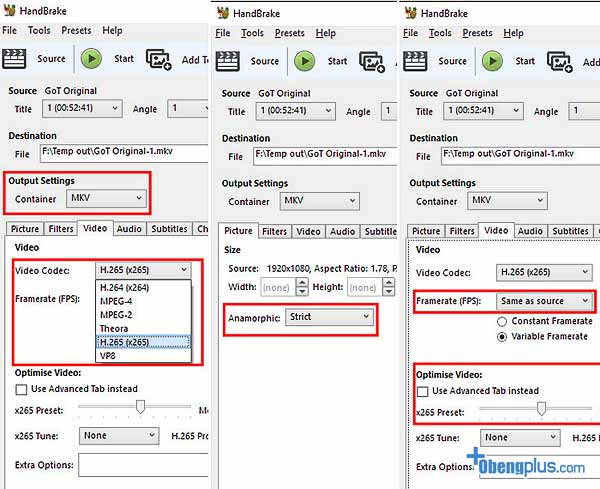Viewport: 600px width, 489px height.
Task: Open Container MKV dropdown in middle window
Action: coord(320,201)
